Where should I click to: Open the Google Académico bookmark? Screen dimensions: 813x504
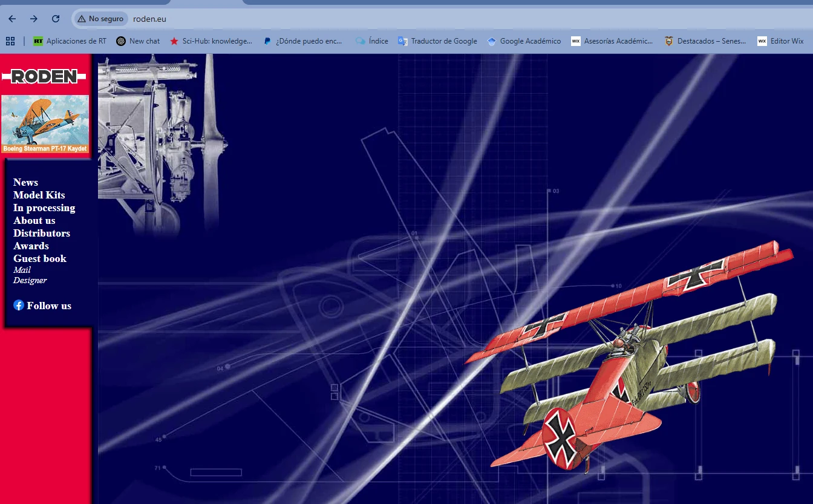(x=524, y=41)
